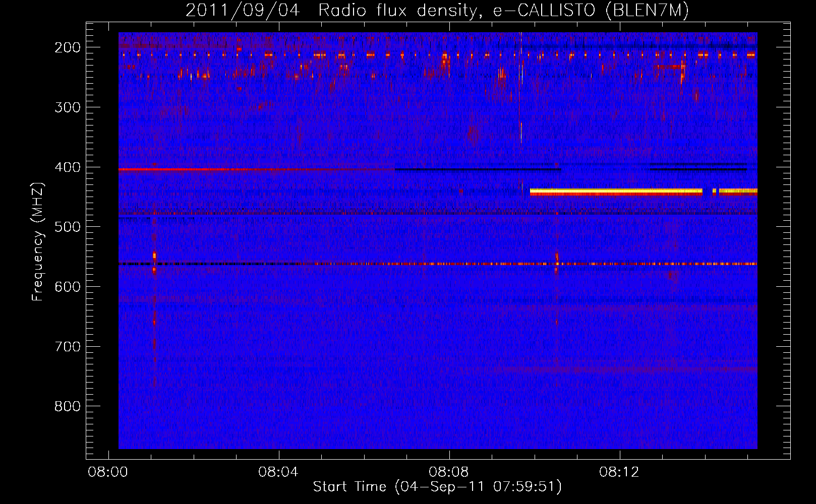Click the 08:12 time tick label

619,472
